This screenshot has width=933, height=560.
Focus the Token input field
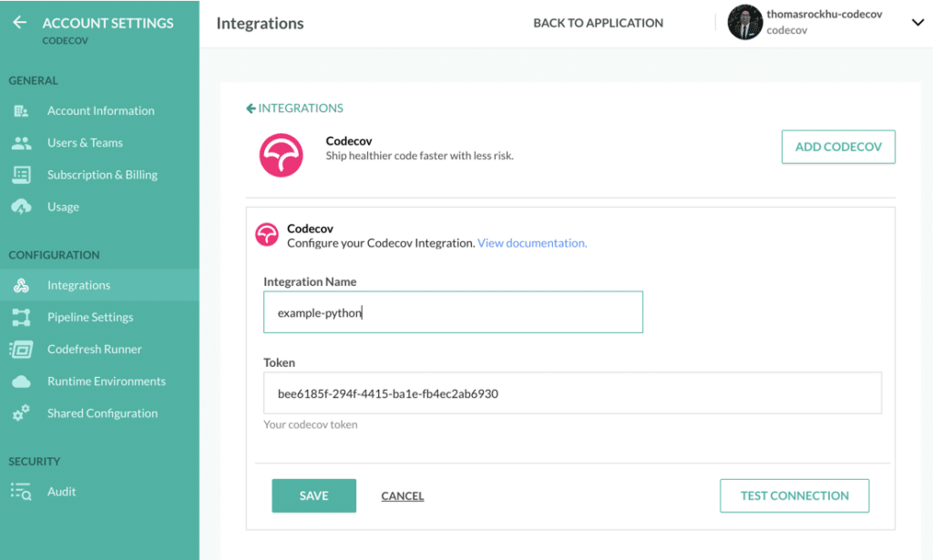tap(572, 393)
